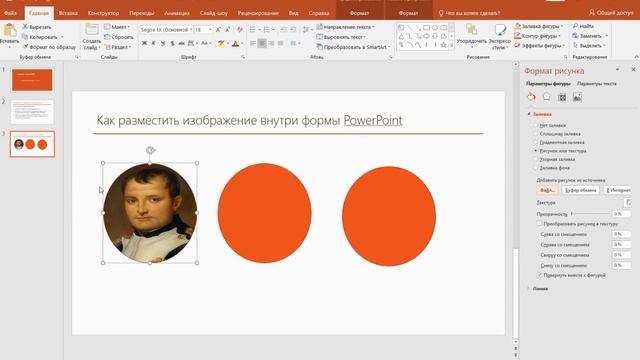Toggle 'Повернуть вместе с фигурой' checkbox

(539, 275)
